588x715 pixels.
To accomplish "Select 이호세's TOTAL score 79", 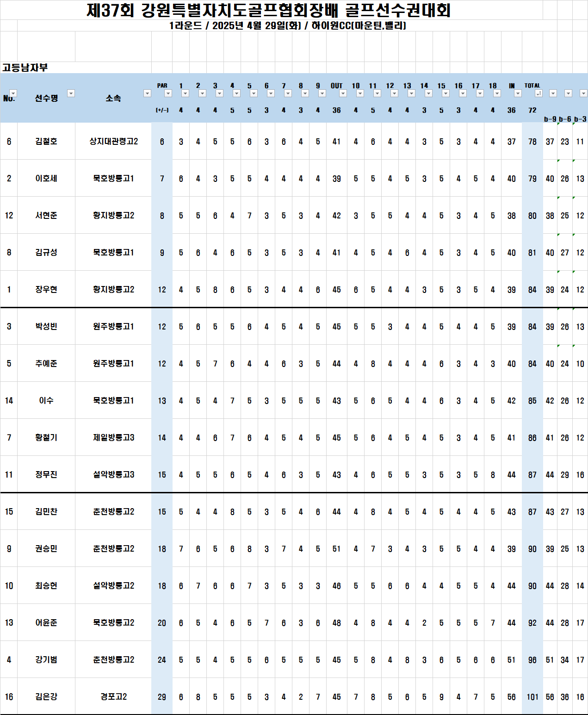I will 532,178.
